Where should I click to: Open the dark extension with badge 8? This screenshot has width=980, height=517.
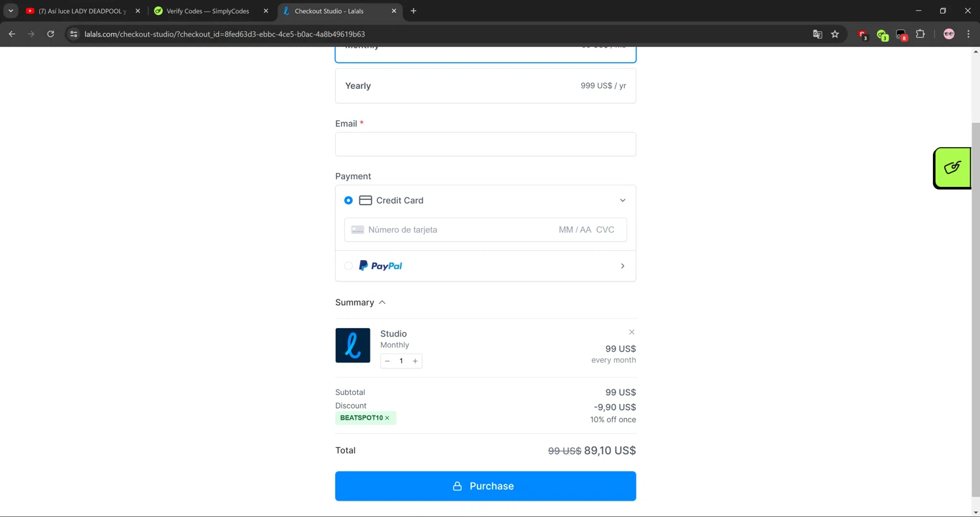click(902, 35)
